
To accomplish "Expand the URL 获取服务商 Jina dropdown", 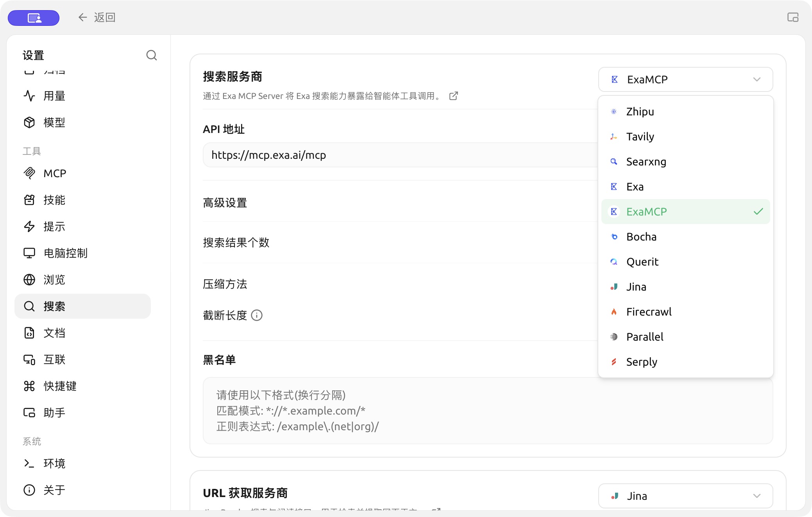I will [x=685, y=496].
